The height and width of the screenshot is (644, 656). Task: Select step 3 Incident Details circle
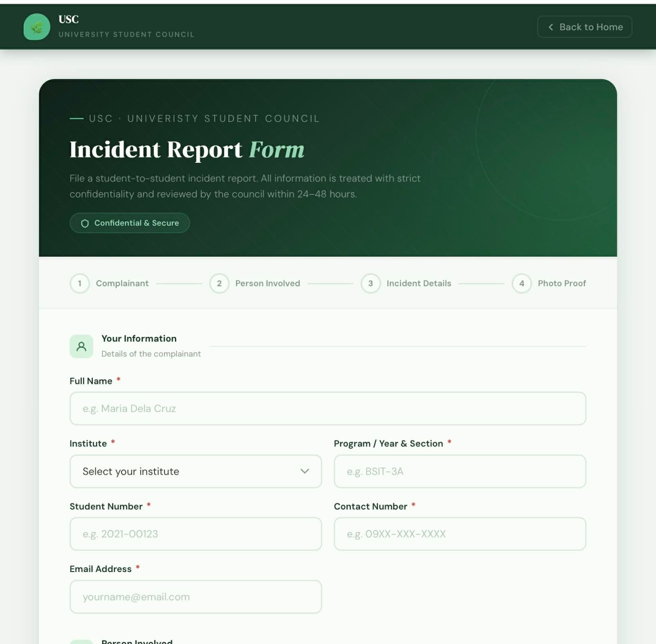coord(371,283)
